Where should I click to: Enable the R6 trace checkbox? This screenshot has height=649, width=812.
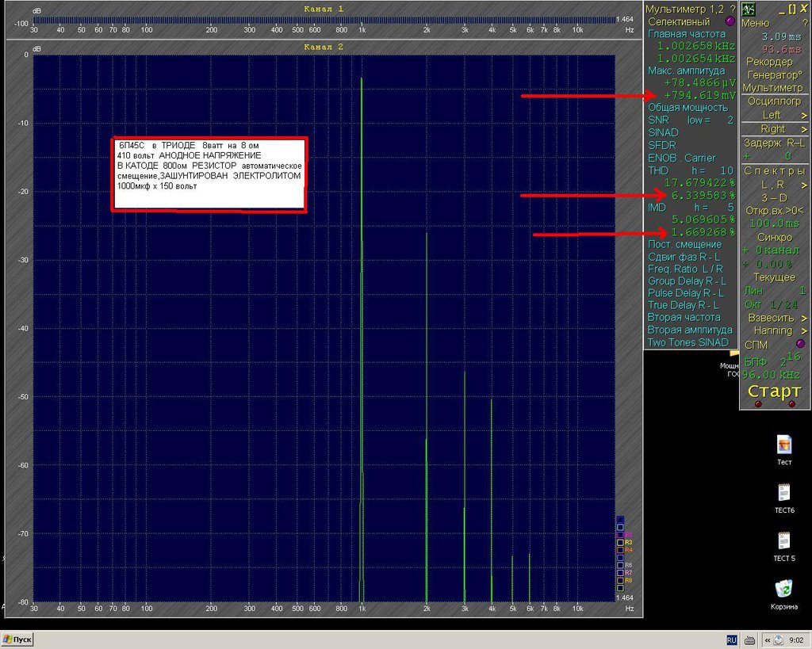click(x=620, y=565)
